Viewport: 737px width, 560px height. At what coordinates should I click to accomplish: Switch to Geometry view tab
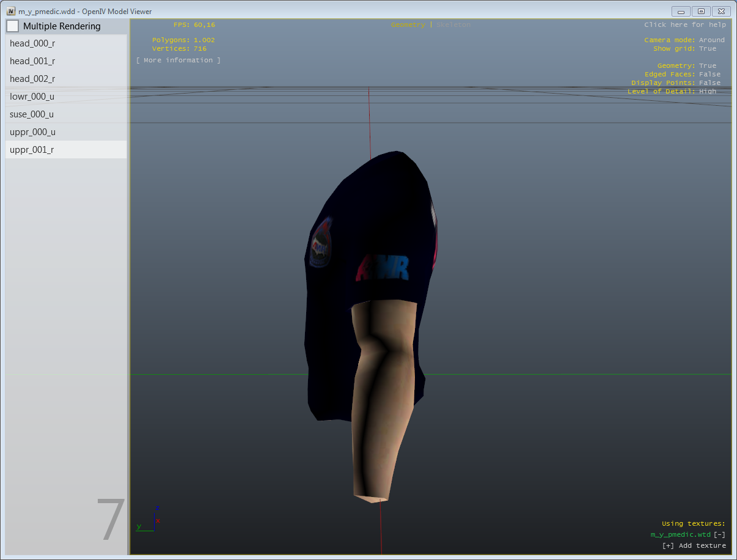click(x=408, y=25)
